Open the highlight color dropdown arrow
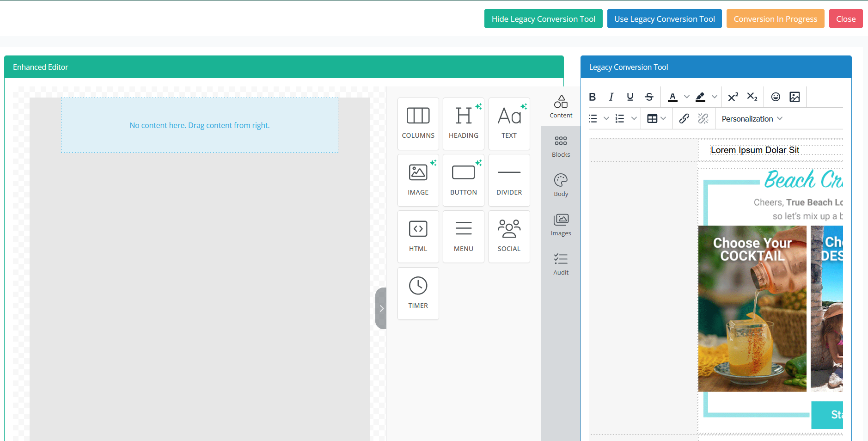Image resolution: width=868 pixels, height=441 pixels. pyautogui.click(x=715, y=97)
